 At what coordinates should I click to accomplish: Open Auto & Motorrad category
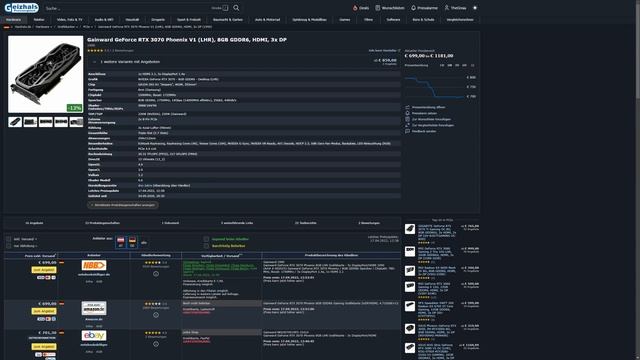pos(267,20)
